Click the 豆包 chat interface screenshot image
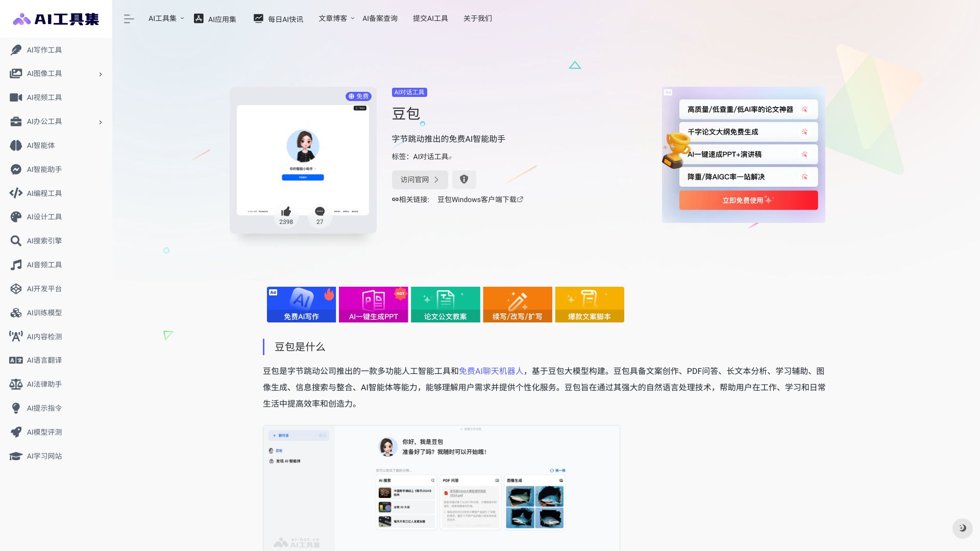 (442, 488)
